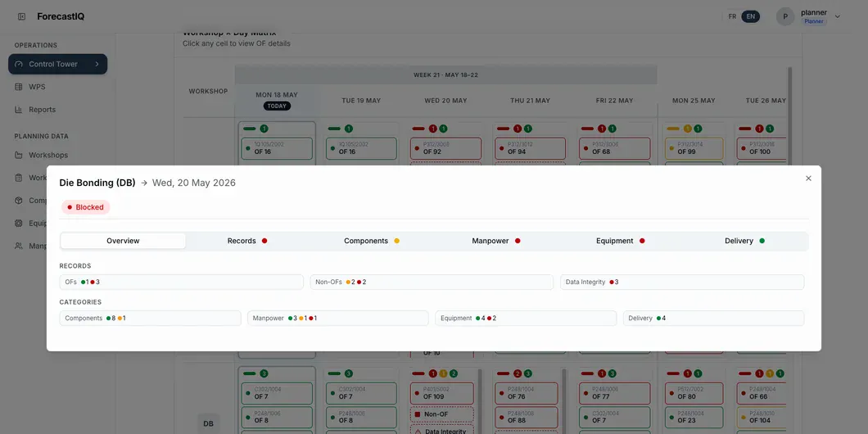Open the Components tab

372,241
